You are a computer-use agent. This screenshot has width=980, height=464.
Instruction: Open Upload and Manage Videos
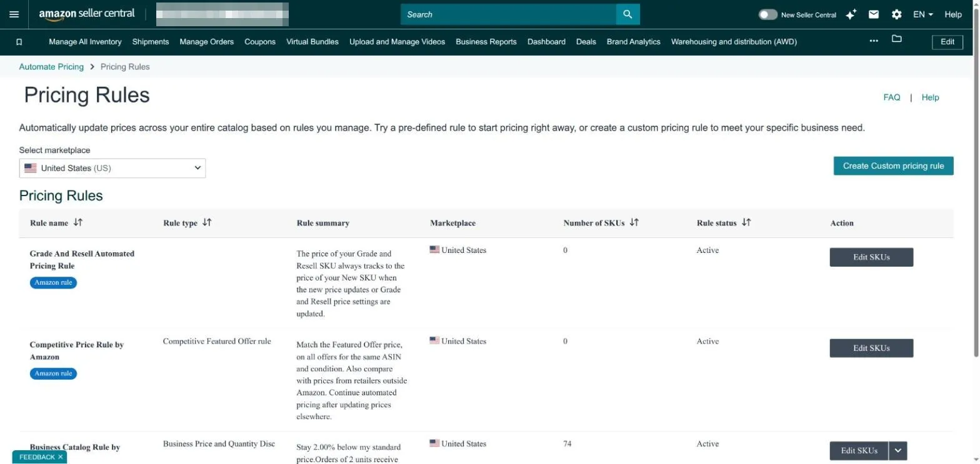click(397, 42)
